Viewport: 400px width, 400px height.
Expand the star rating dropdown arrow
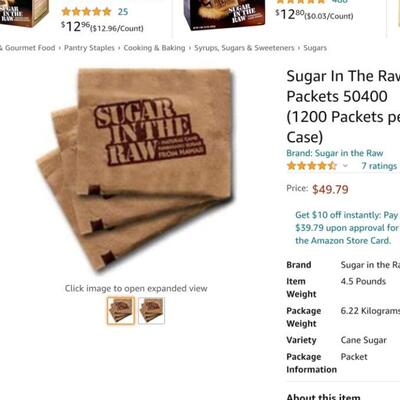tap(345, 166)
